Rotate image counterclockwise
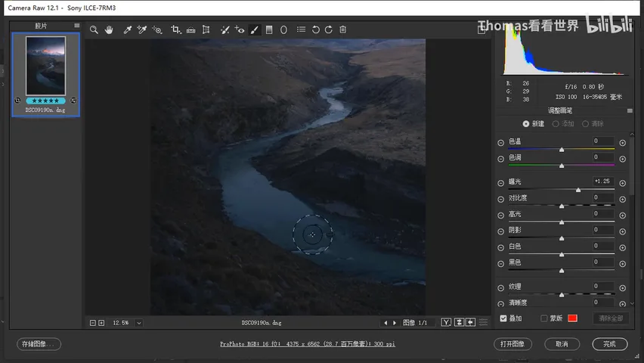 pyautogui.click(x=315, y=29)
